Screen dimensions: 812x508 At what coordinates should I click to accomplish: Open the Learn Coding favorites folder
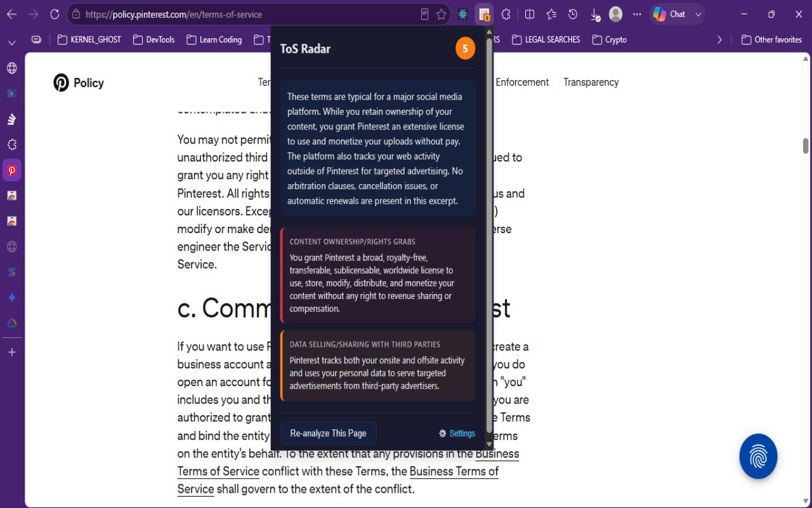tap(214, 39)
